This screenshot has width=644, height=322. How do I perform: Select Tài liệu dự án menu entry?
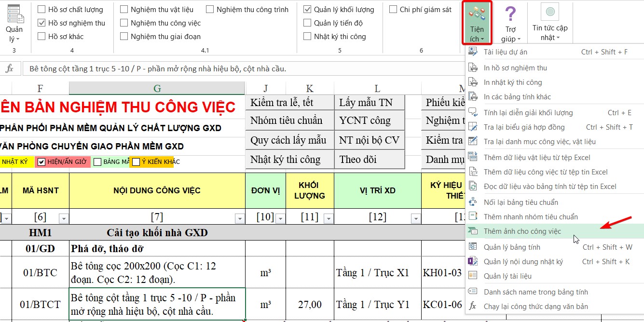(505, 52)
